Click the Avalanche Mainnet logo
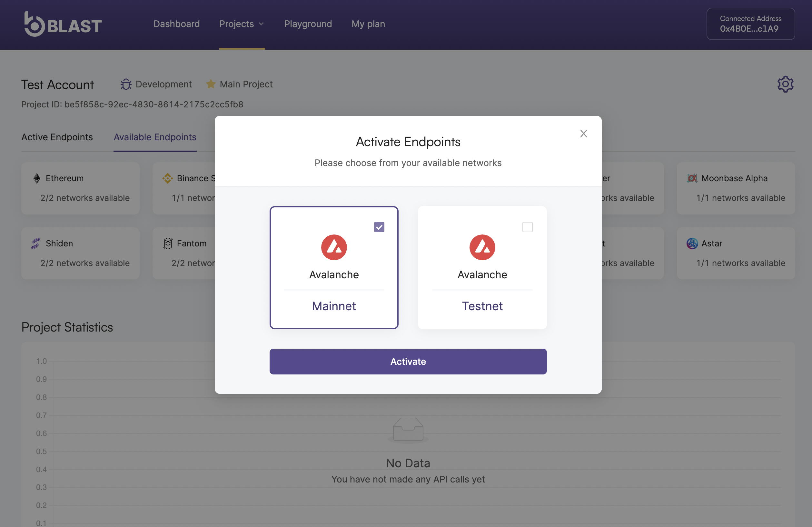Viewport: 812px width, 527px height. tap(334, 247)
